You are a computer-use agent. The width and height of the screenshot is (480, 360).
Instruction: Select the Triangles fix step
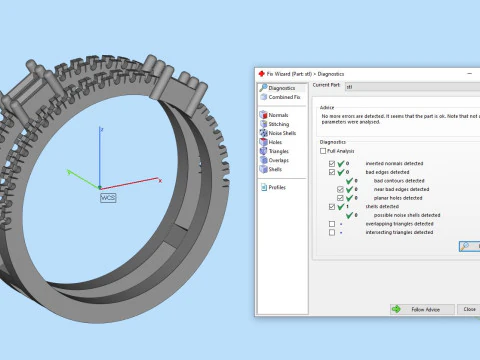(x=279, y=151)
